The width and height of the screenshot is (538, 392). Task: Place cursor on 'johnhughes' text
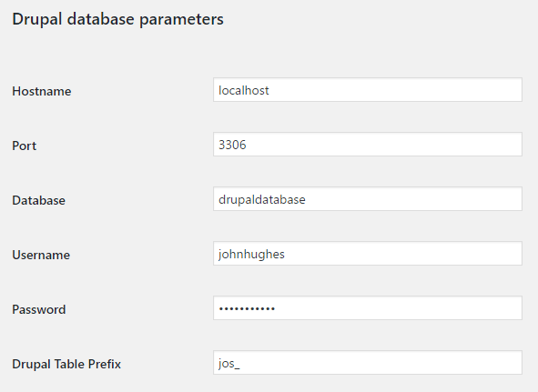click(251, 254)
